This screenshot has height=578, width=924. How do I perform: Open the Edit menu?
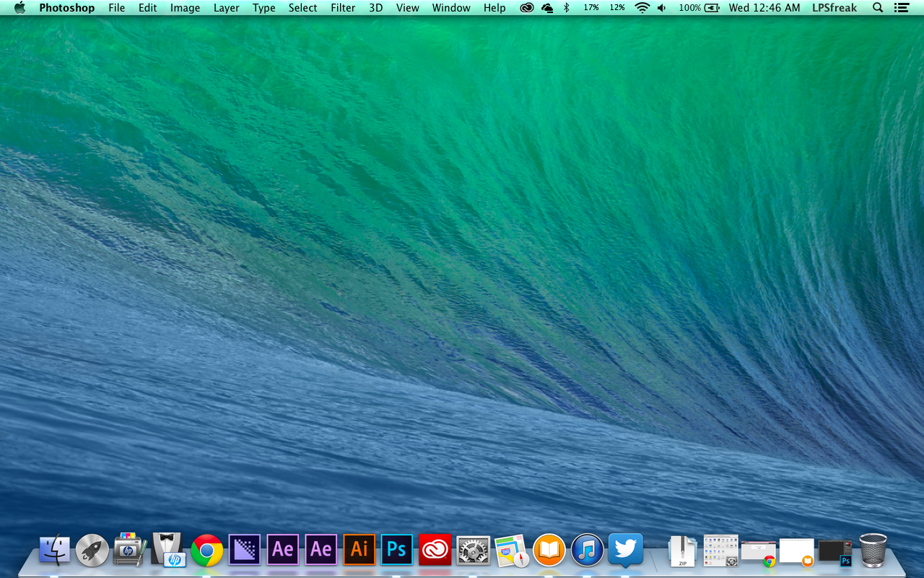pos(147,8)
